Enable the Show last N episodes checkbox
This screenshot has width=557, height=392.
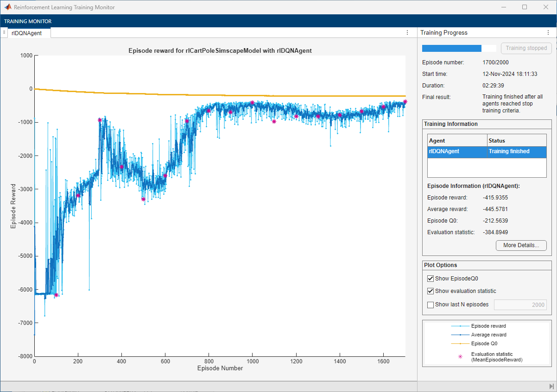coord(430,305)
